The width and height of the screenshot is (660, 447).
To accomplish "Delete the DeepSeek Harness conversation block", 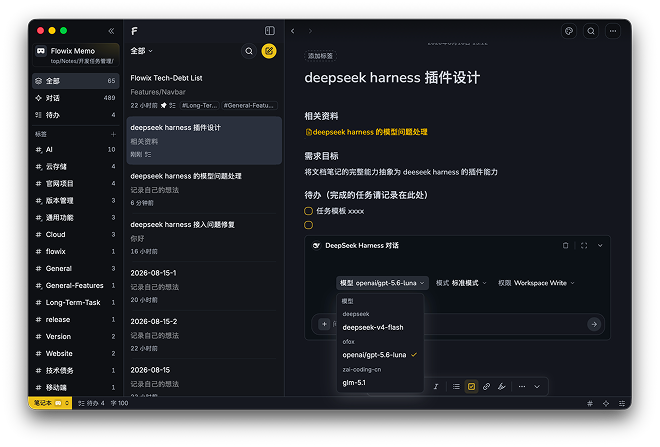I will 565,245.
